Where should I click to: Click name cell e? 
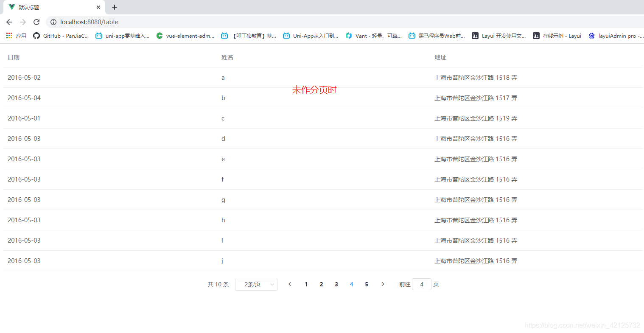[x=223, y=159]
